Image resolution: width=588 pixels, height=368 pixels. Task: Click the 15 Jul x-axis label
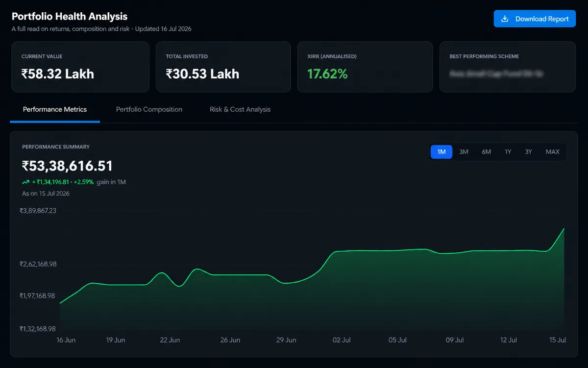pos(558,340)
